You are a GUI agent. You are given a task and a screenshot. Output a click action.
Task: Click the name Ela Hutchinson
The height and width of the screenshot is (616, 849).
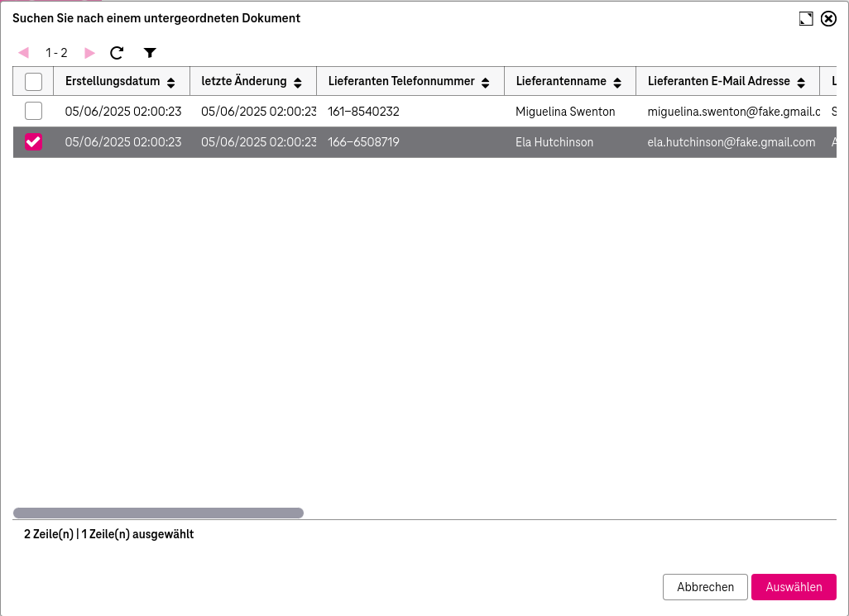coord(554,142)
